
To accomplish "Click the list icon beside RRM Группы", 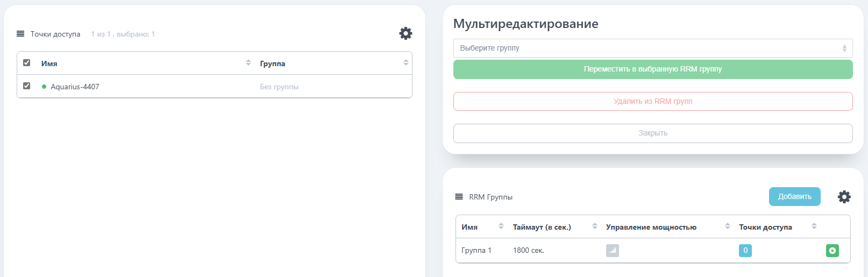I will point(459,197).
